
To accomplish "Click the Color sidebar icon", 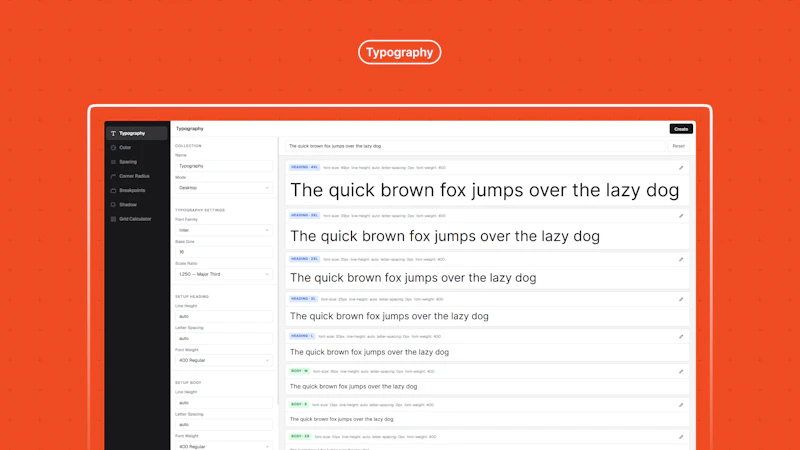I will pyautogui.click(x=113, y=147).
